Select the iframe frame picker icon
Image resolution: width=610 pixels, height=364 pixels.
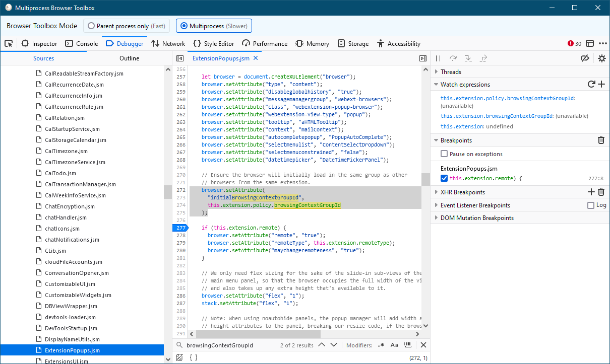[590, 44]
